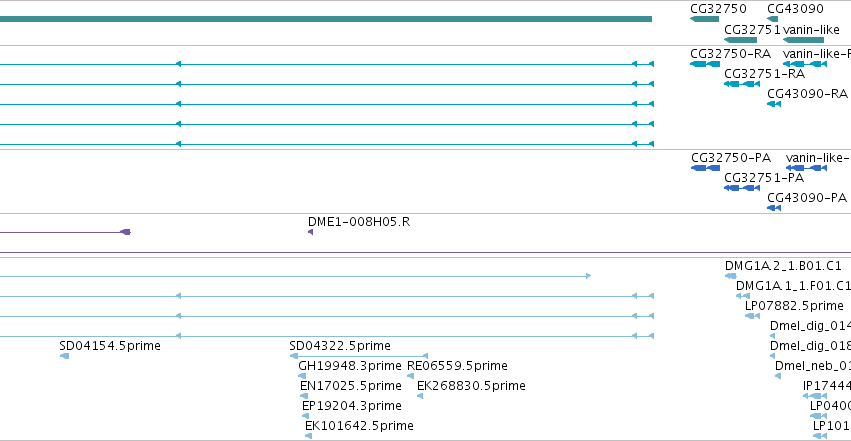Click the DME1-008H05.R feature arrow

pos(310,232)
